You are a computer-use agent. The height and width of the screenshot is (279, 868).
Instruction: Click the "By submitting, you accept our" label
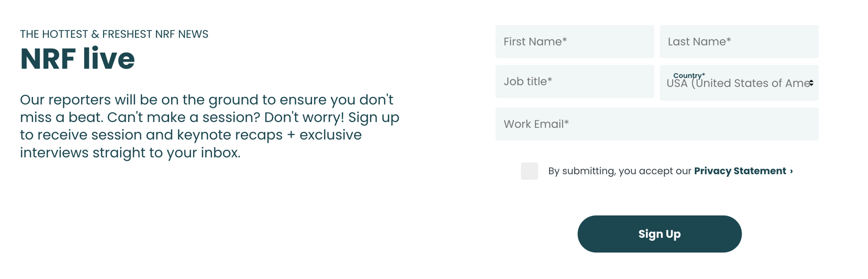click(x=619, y=171)
